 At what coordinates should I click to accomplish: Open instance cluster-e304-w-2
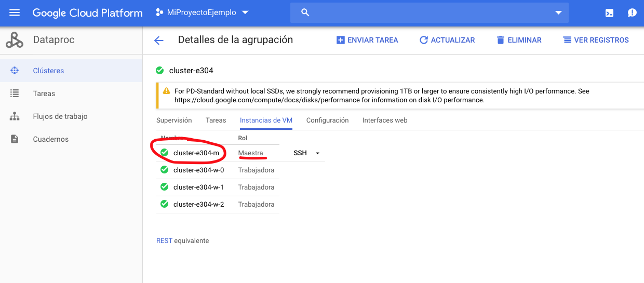199,204
